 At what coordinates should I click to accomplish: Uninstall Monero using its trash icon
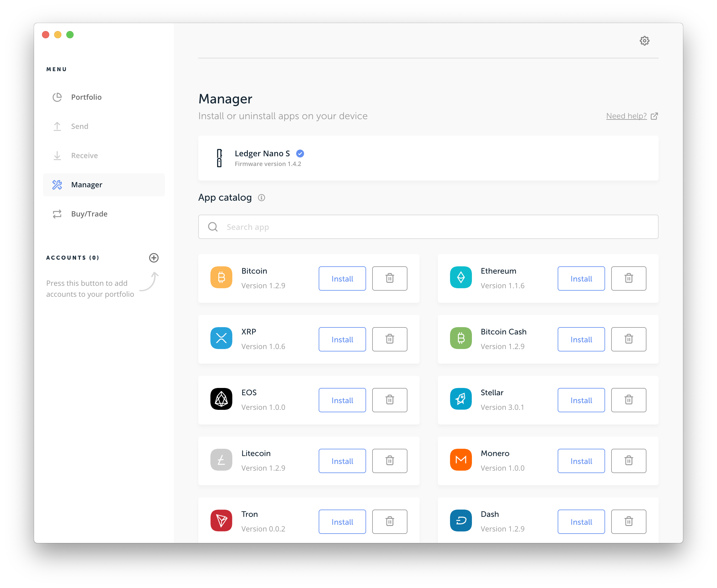click(x=628, y=461)
